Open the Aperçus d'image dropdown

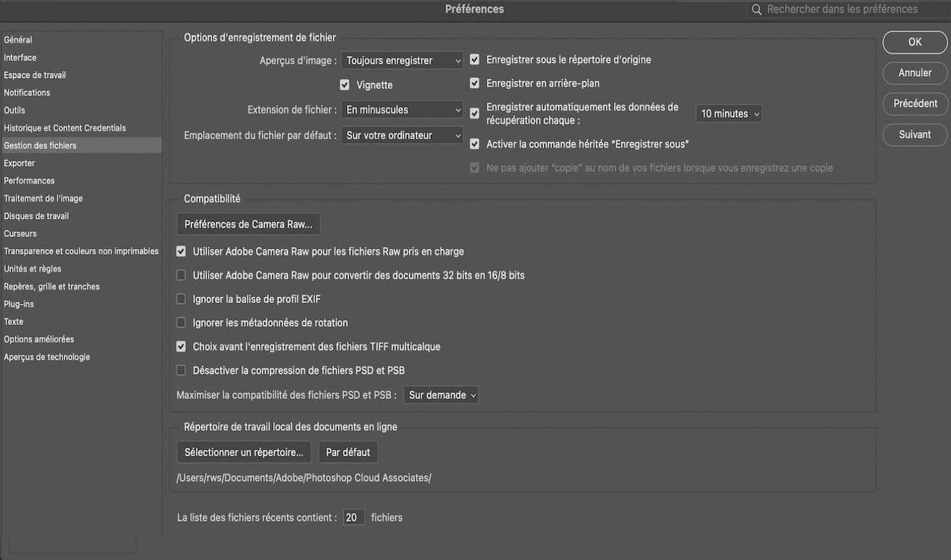point(402,61)
